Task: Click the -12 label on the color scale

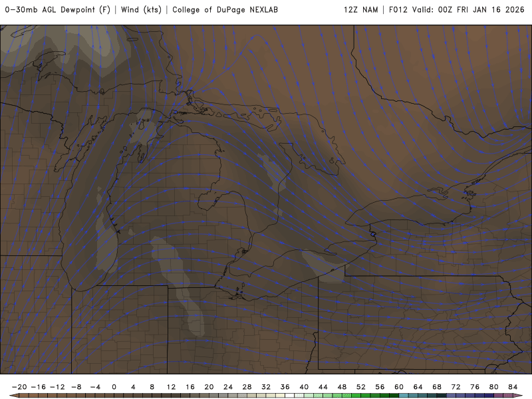Action: (x=57, y=387)
